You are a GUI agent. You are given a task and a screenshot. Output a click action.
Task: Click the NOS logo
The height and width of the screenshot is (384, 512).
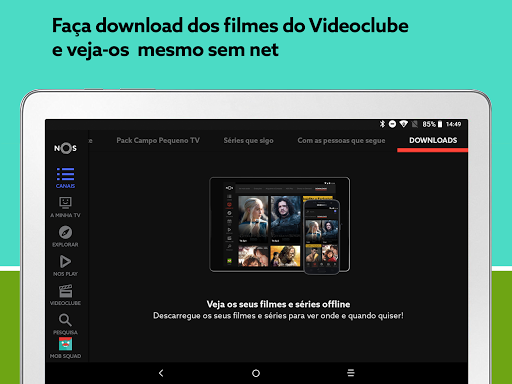[x=66, y=148]
